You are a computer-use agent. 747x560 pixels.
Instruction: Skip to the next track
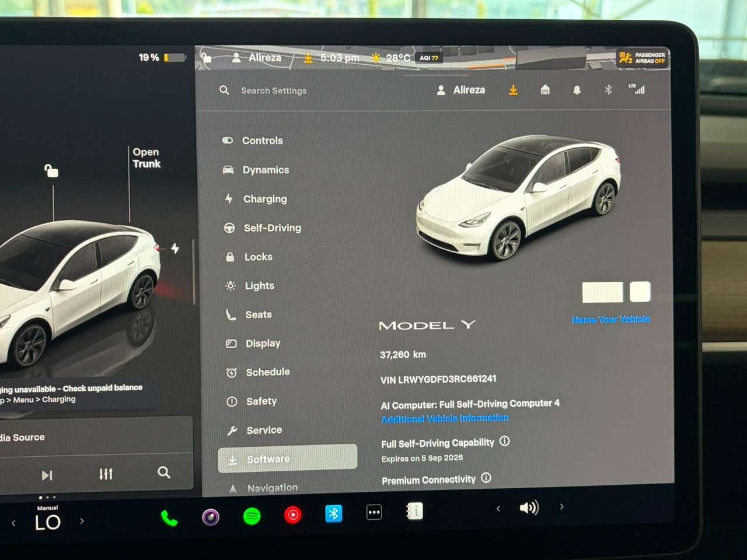(47, 475)
